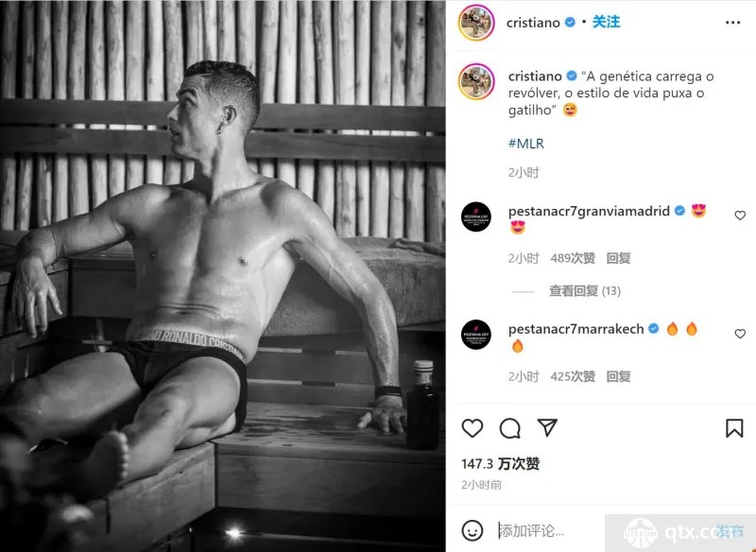
Task: Expand 查看回复 (13) replies
Action: [x=584, y=291]
